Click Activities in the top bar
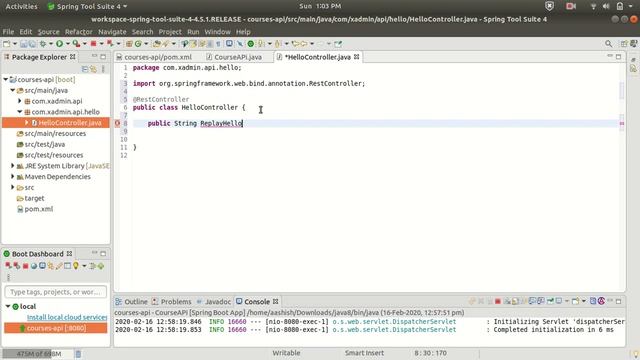Viewport: 640px width, 360px height. (x=21, y=6)
